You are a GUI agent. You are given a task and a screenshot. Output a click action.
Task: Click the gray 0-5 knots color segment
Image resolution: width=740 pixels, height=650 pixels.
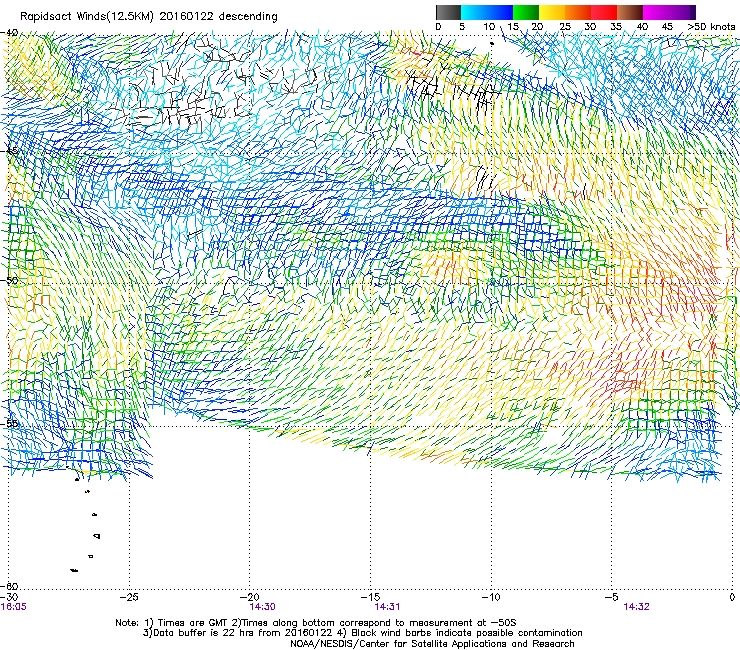(x=448, y=12)
